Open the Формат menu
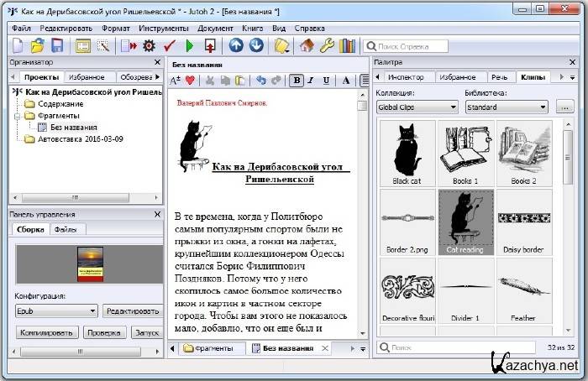 point(115,28)
